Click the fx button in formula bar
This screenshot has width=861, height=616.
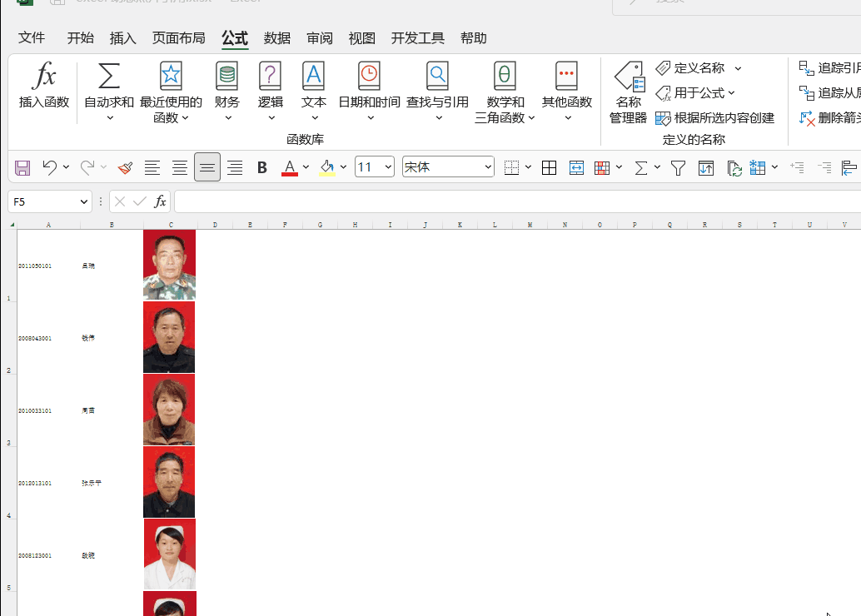tap(160, 201)
